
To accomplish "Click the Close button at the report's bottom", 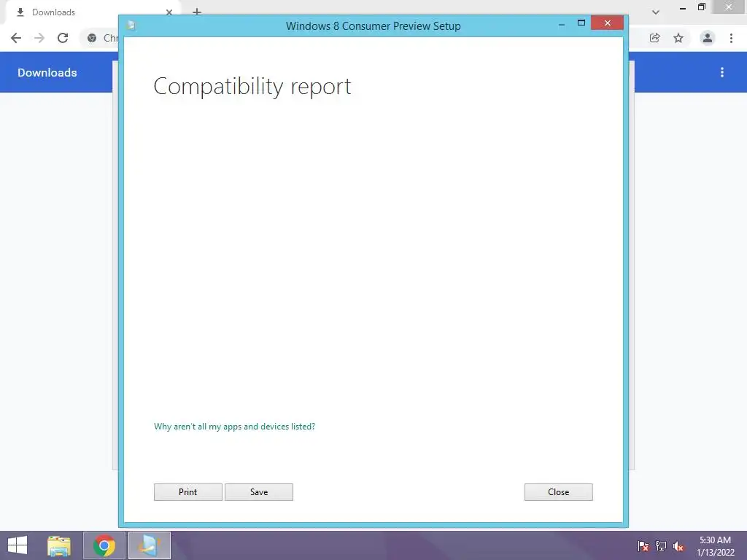I will 558,492.
